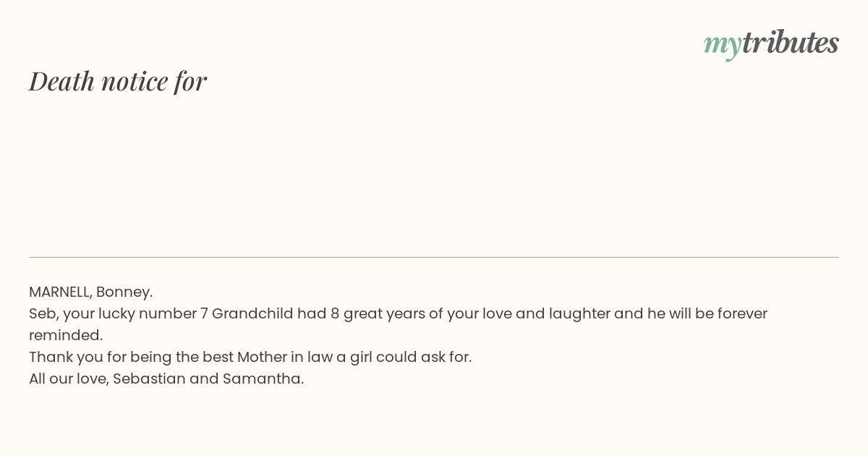Click the word "Death" in the heading
Screen dimensions: 868x456
click(x=61, y=81)
